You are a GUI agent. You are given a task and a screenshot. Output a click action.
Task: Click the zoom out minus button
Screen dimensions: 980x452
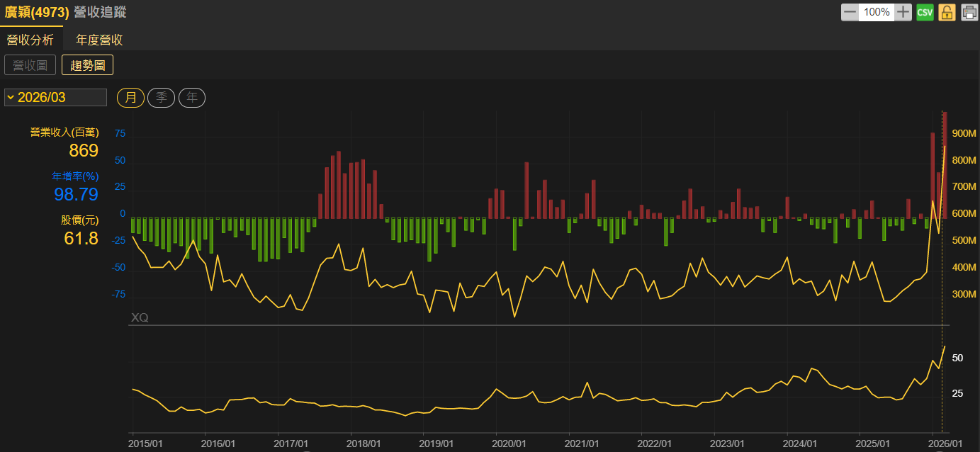click(x=850, y=12)
